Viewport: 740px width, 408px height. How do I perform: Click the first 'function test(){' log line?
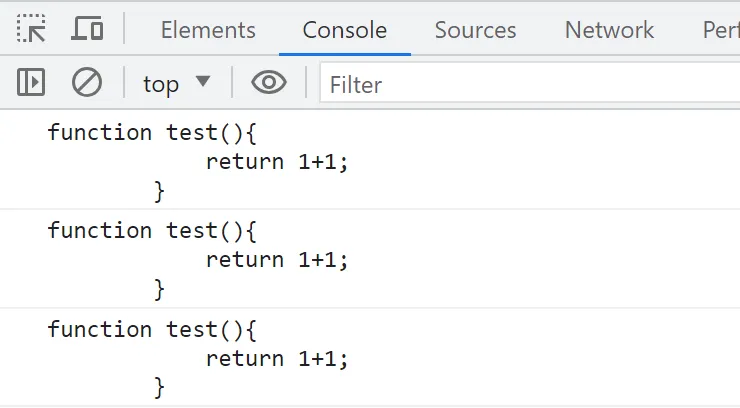click(152, 132)
